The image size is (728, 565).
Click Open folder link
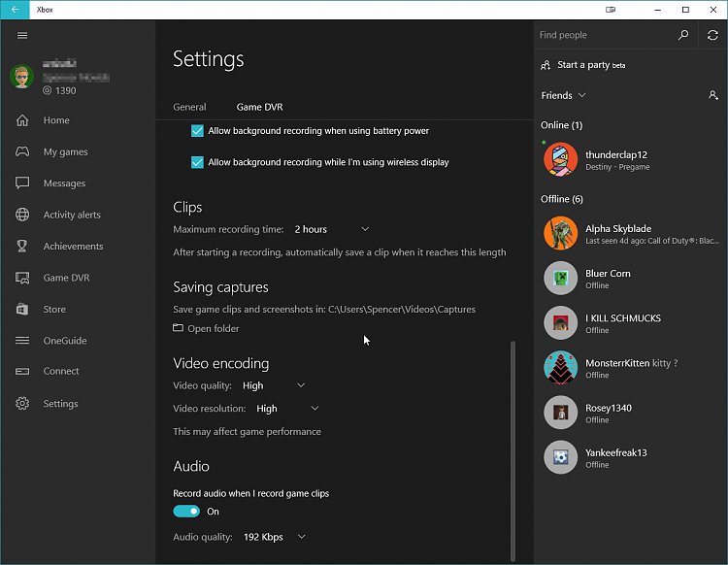tap(214, 328)
